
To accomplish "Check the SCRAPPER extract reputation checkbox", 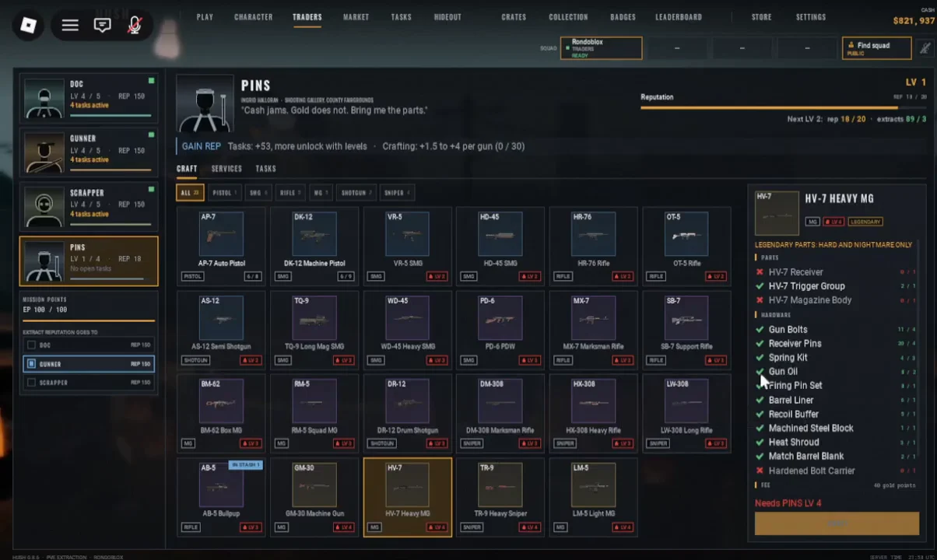I will pos(31,383).
